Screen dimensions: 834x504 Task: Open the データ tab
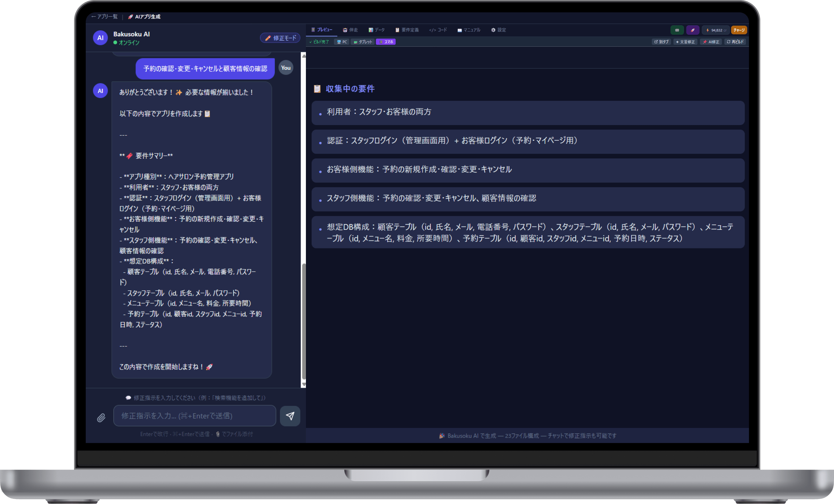click(376, 30)
